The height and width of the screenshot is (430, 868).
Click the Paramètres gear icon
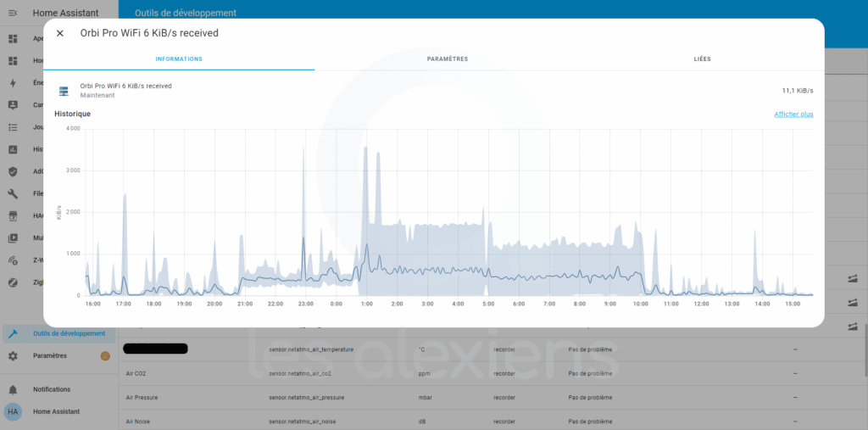[x=14, y=355]
